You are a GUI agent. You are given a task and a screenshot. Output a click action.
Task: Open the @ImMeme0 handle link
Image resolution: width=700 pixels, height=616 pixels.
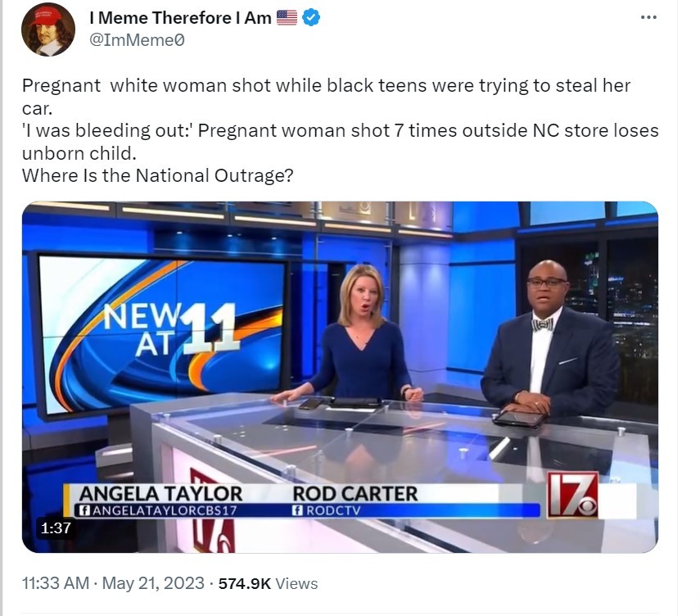tap(137, 40)
